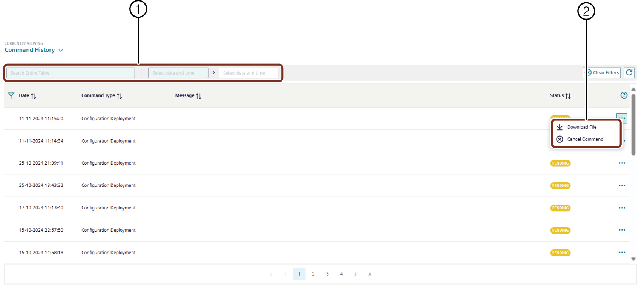Image resolution: width=644 pixels, height=291 pixels.
Task: Refresh the command history table
Action: tap(629, 72)
